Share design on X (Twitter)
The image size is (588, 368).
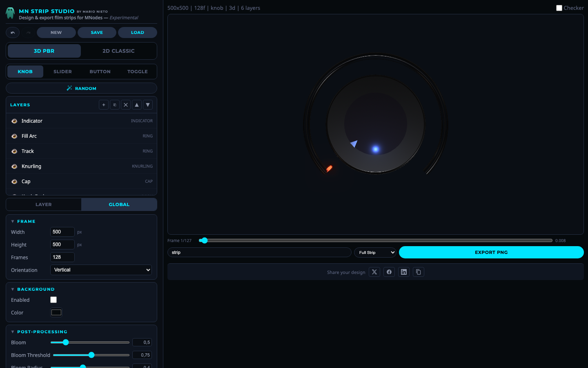374,272
